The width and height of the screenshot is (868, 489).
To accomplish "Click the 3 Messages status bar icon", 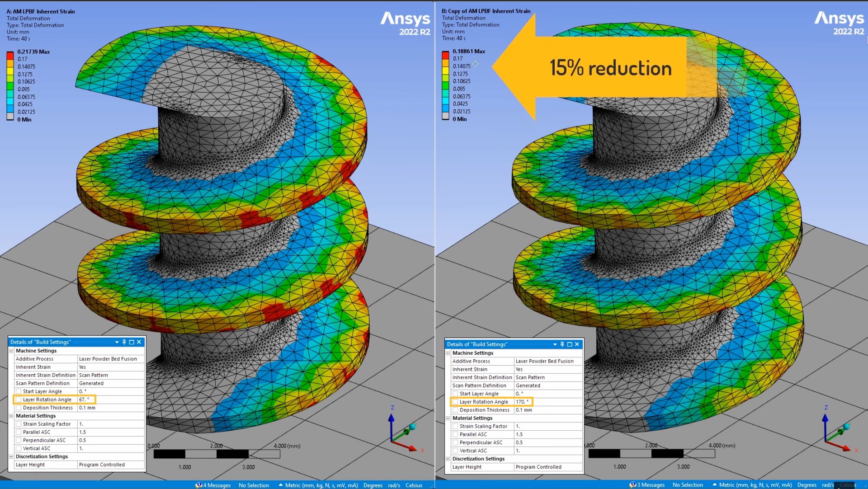I will [x=647, y=484].
